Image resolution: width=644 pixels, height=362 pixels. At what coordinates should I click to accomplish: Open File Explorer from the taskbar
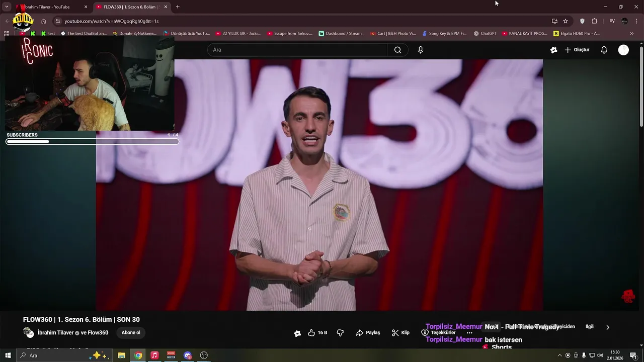(x=122, y=355)
